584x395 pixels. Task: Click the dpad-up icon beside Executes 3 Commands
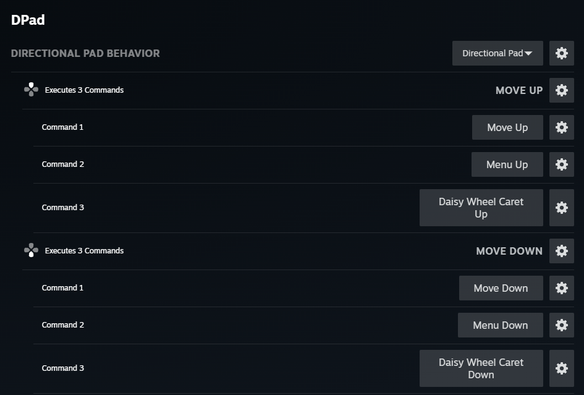click(31, 90)
